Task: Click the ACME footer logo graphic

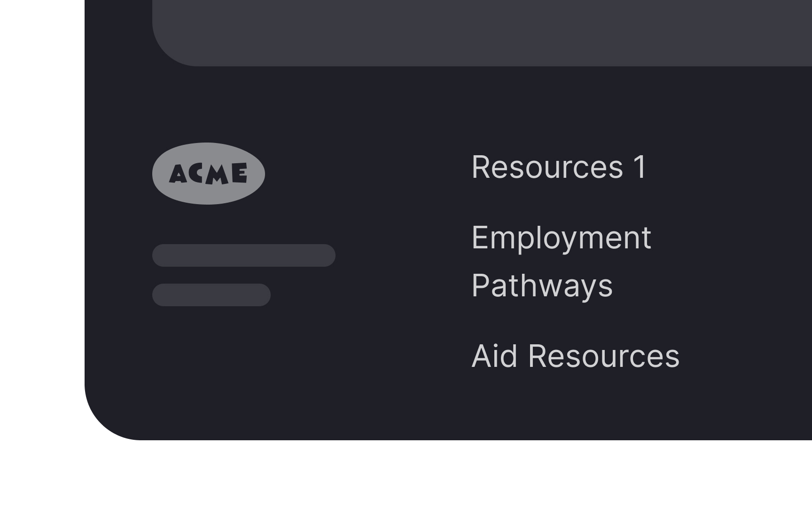Action: point(209,172)
